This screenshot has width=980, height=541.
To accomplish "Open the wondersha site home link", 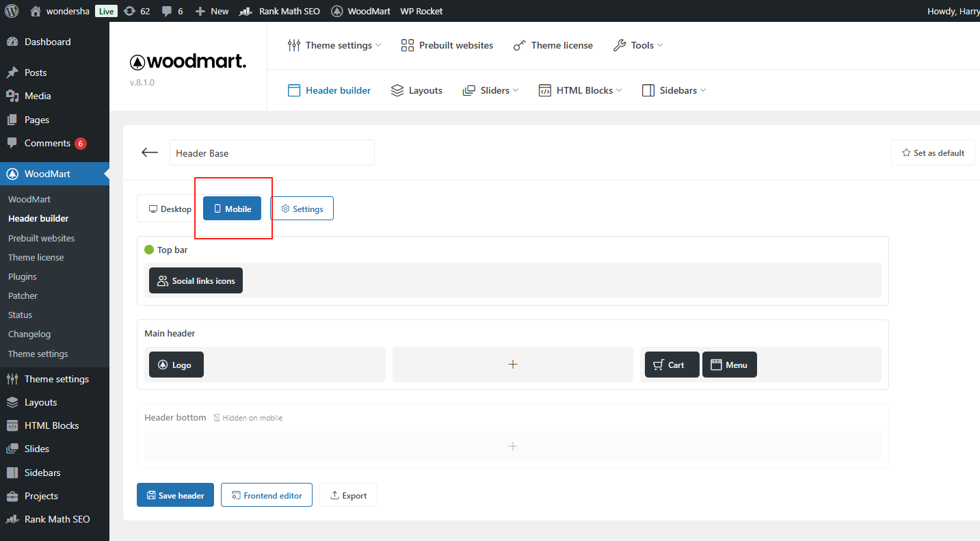I will 59,11.
